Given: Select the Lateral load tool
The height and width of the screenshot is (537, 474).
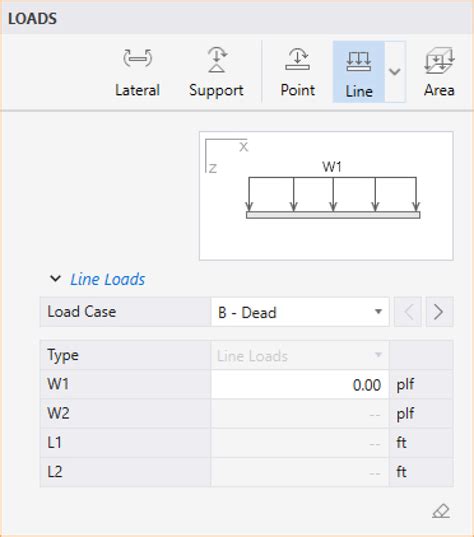Looking at the screenshot, I should (x=137, y=72).
